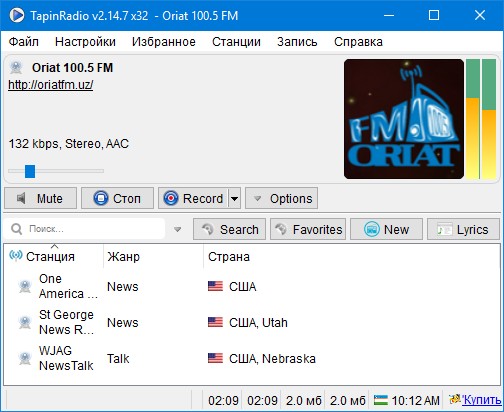Image resolution: width=504 pixels, height=412 pixels.
Task: Adjust the volume slider handle
Action: (30, 171)
